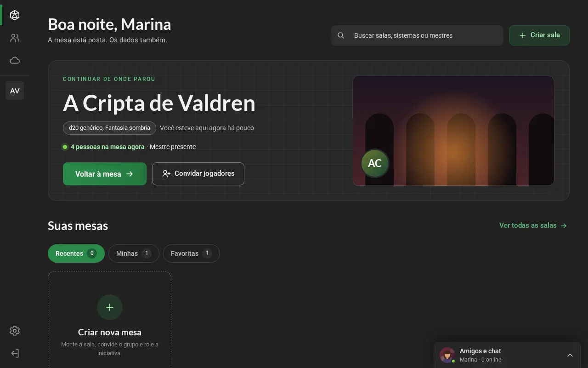Click Convidar jogadores button
The image size is (588, 368).
click(x=198, y=174)
